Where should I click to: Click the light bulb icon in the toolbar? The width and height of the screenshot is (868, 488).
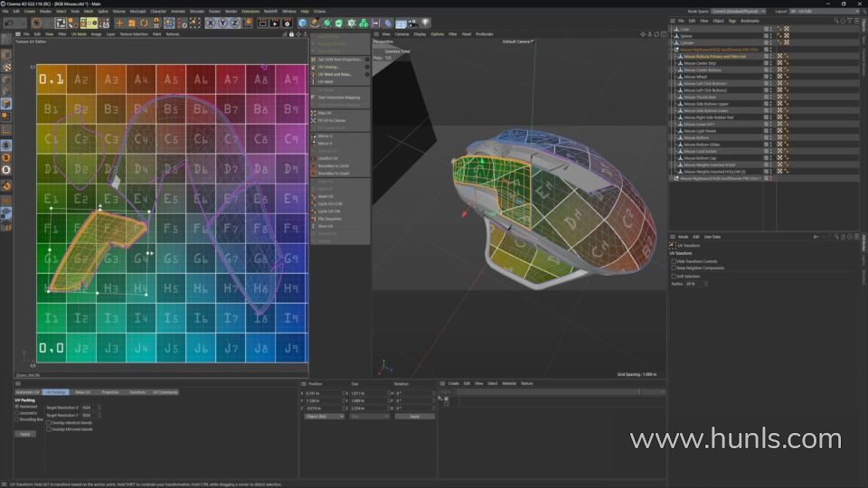point(426,23)
